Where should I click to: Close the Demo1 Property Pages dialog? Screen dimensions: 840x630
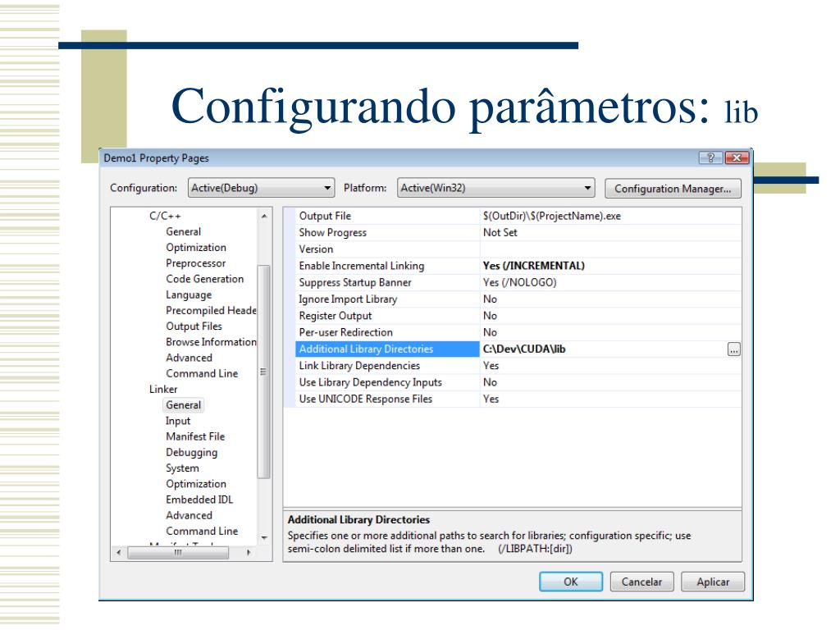[737, 157]
